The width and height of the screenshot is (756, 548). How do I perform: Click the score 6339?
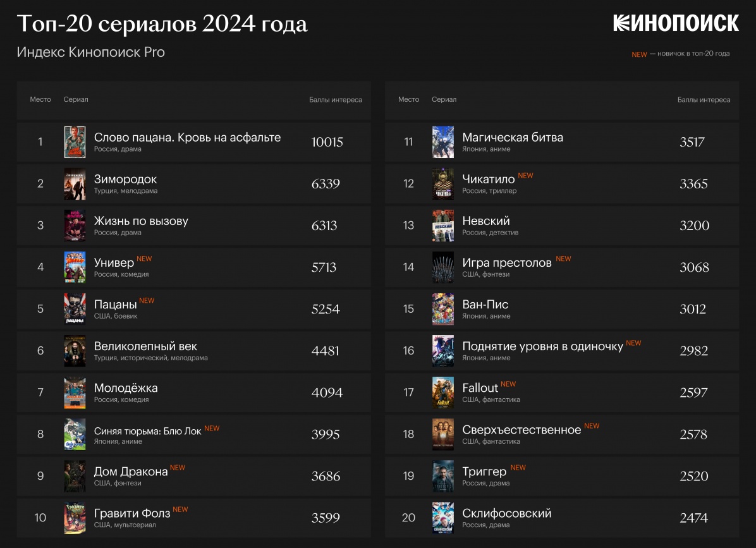coord(326,184)
